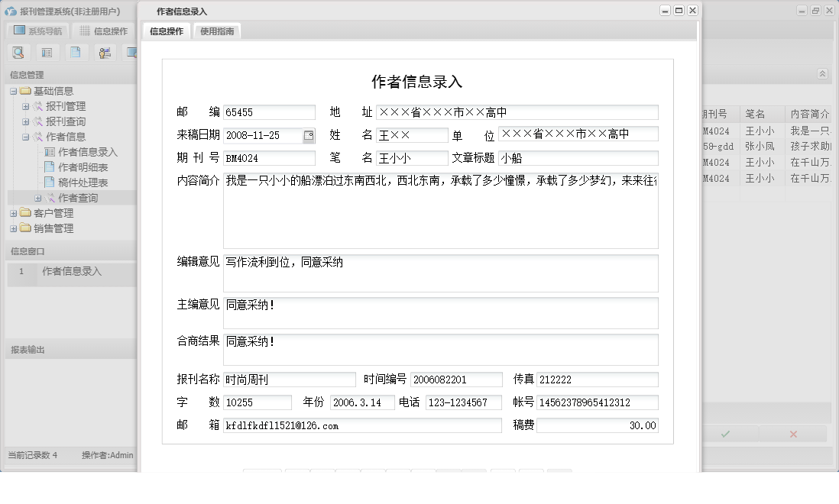Click the red X cancel button
The width and height of the screenshot is (839, 504).
792,433
